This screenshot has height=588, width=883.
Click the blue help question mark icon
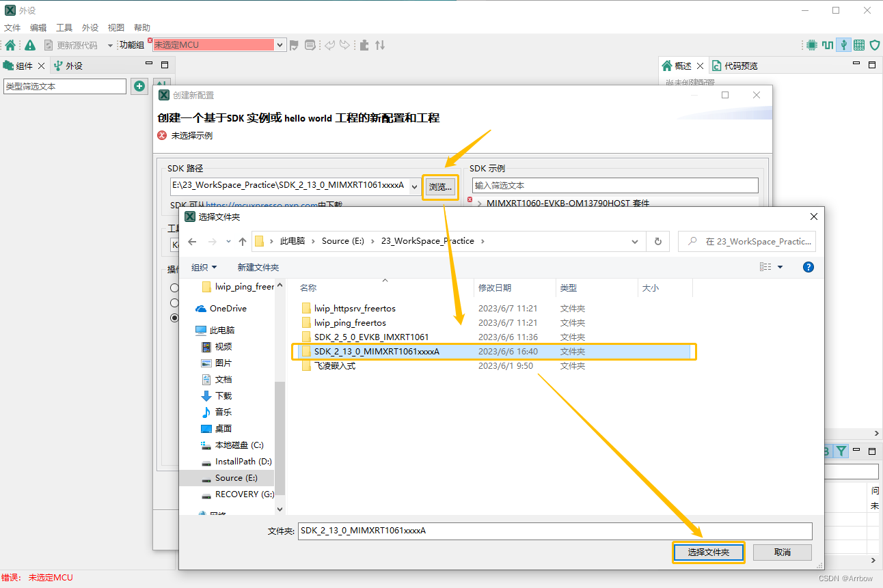click(x=809, y=267)
